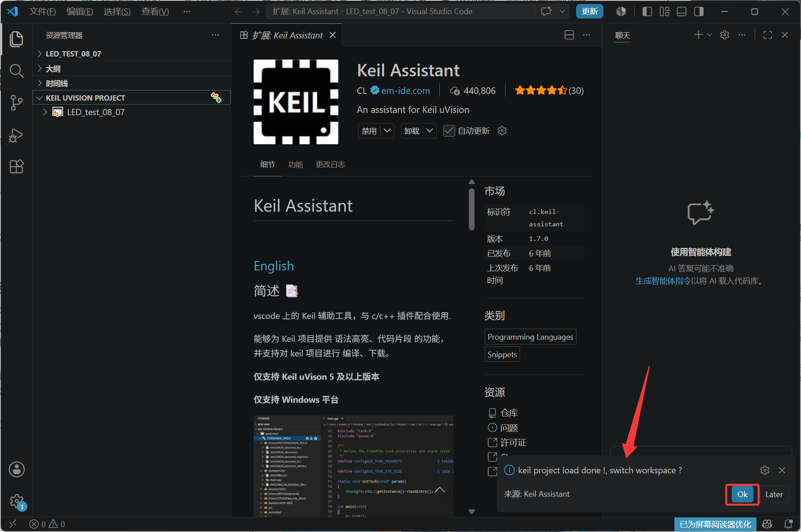Open the Source Control view
The width and height of the screenshot is (801, 532).
[16, 103]
